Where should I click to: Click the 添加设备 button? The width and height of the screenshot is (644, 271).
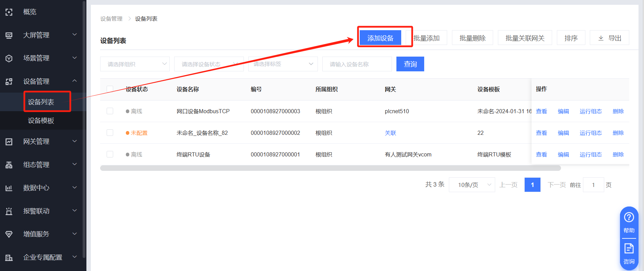pyautogui.click(x=380, y=38)
